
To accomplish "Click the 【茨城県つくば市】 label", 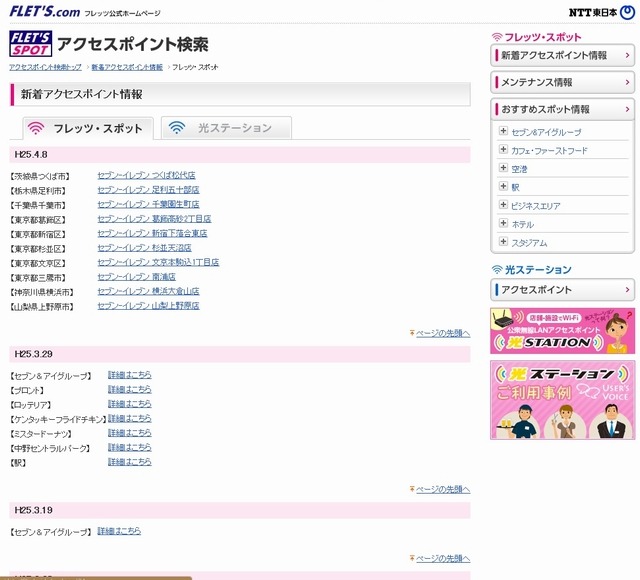I will pos(40,176).
